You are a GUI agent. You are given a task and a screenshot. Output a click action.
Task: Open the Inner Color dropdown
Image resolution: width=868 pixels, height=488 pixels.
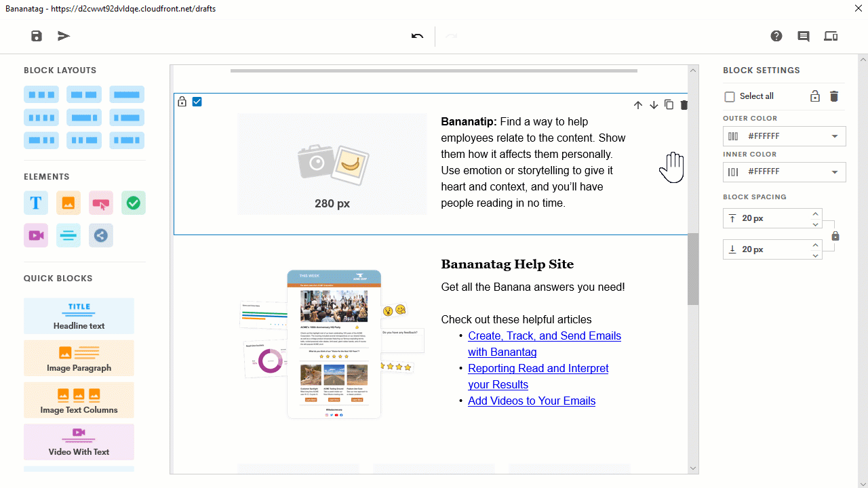click(x=785, y=172)
